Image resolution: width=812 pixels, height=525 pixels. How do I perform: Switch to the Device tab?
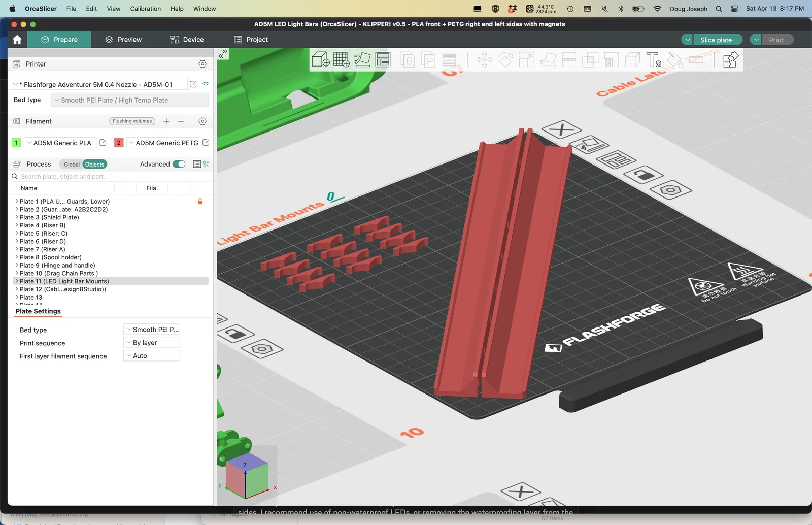(187, 40)
